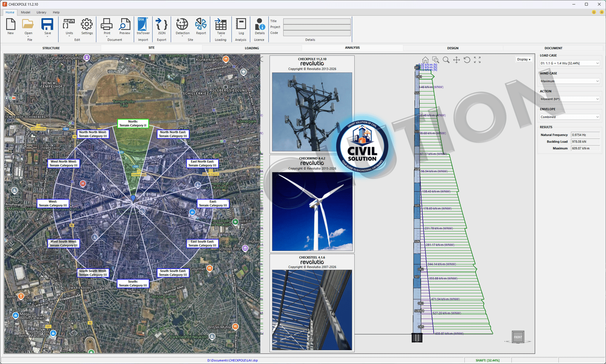Activate the pan tool in the viewer
Viewport: 606px width, 364px height.
457,60
